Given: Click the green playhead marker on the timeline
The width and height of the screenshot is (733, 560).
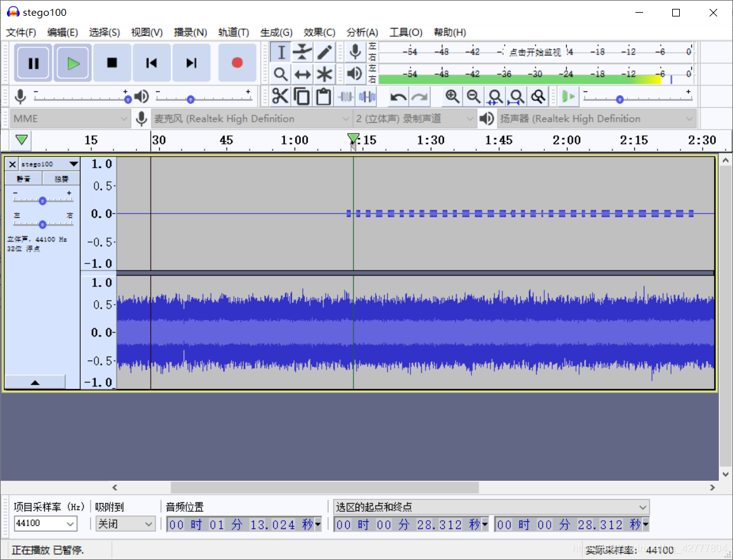Looking at the screenshot, I should tap(354, 138).
